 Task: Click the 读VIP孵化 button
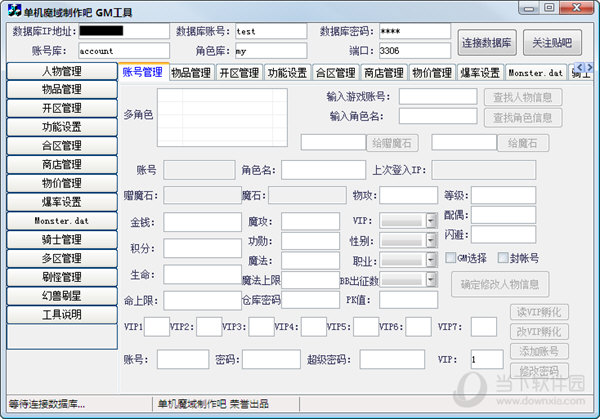[539, 312]
